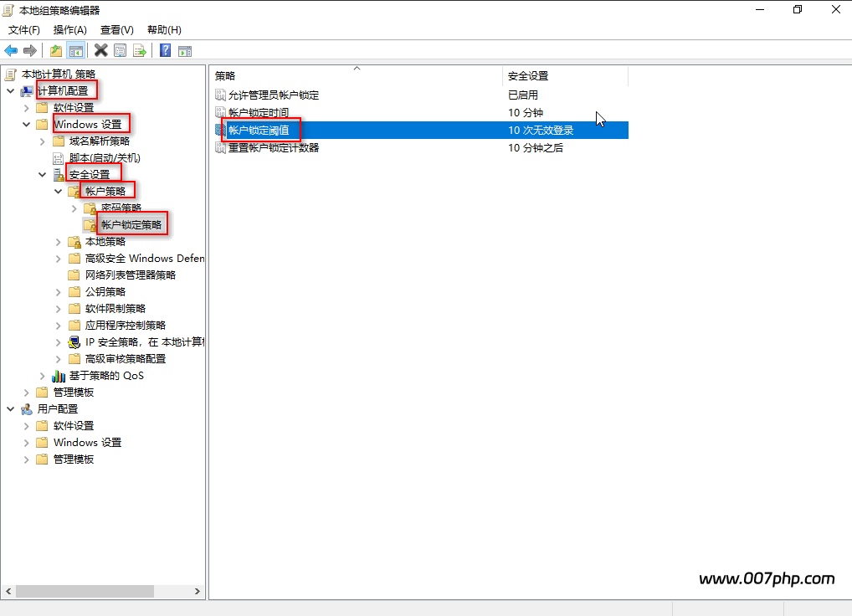Image resolution: width=852 pixels, height=616 pixels.
Task: Open the 文件(F) menu
Action: (x=24, y=29)
